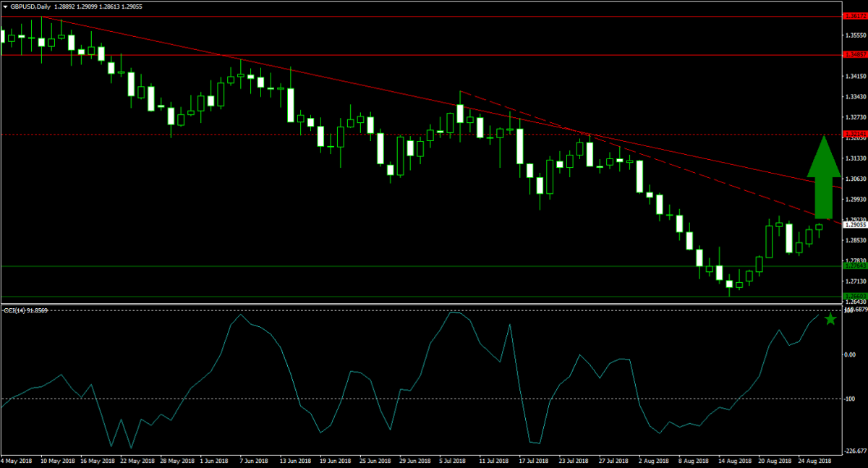Click the -226.677 CCI scale value
Viewport: 868px width, 468px height.
tap(855, 451)
